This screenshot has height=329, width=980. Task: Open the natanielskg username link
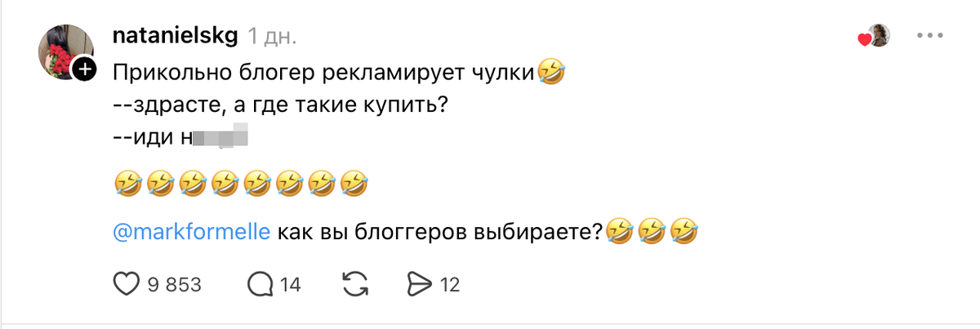[174, 37]
